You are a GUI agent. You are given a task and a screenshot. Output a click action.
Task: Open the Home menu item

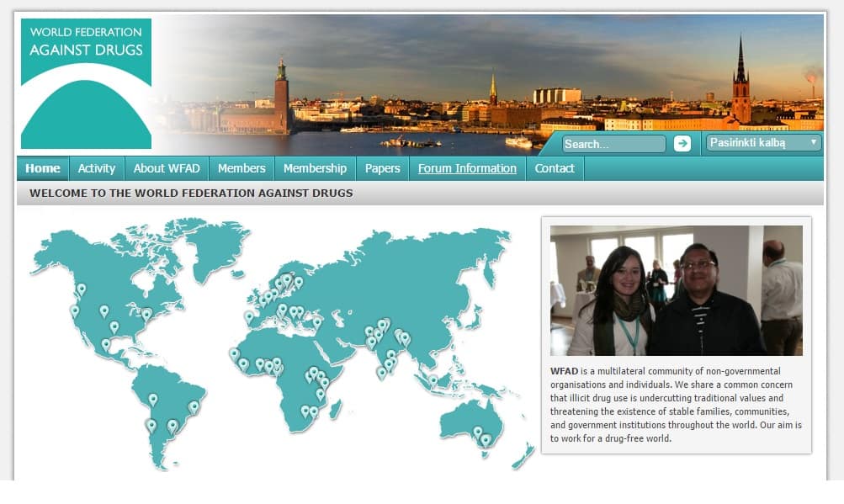coord(43,168)
